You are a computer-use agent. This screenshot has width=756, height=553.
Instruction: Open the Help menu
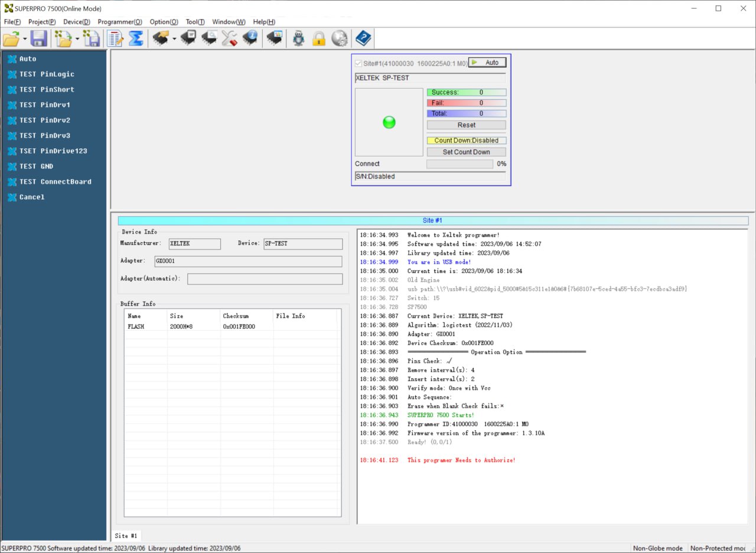(x=264, y=22)
